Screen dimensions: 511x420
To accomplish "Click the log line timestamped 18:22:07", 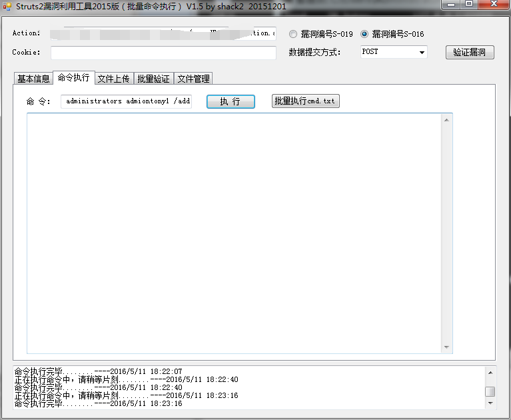I will pyautogui.click(x=99, y=371).
